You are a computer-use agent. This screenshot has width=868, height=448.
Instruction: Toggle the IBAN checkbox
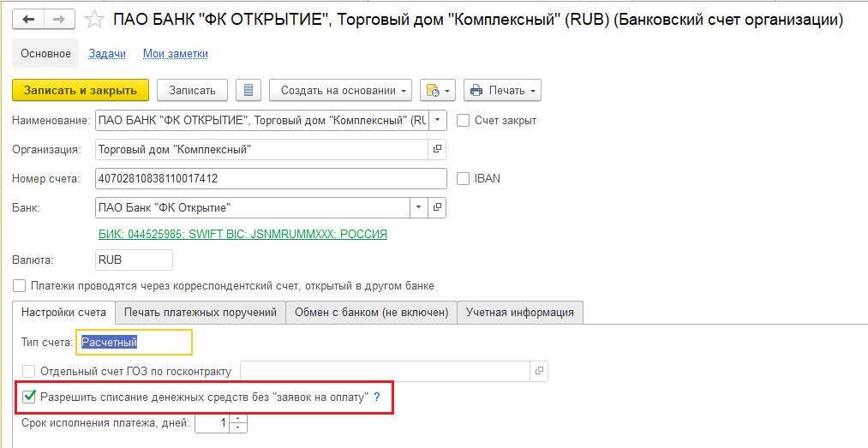[464, 179]
